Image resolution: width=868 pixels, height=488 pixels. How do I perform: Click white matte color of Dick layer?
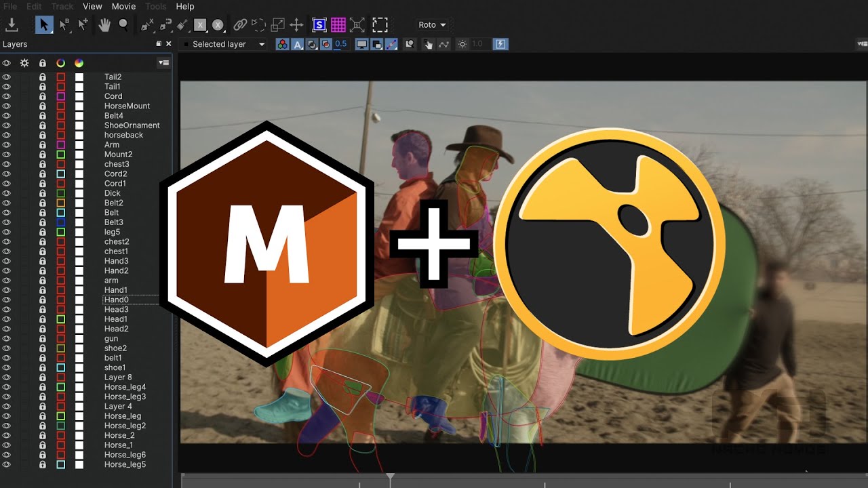click(x=79, y=194)
